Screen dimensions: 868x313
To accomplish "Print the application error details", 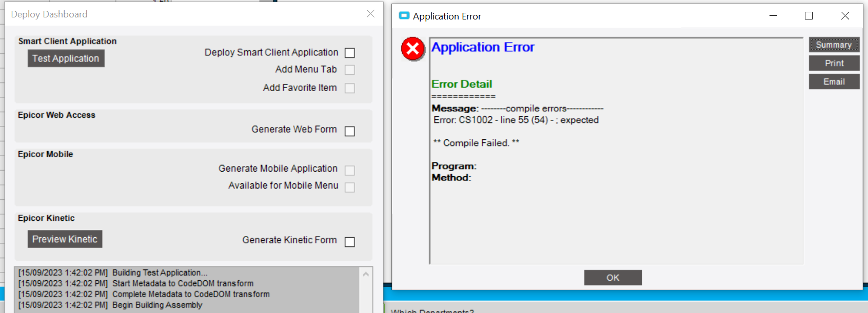I will point(834,63).
